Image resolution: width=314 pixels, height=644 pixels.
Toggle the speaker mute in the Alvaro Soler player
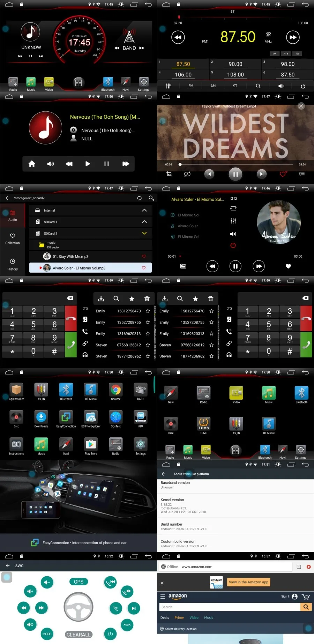pos(233,234)
